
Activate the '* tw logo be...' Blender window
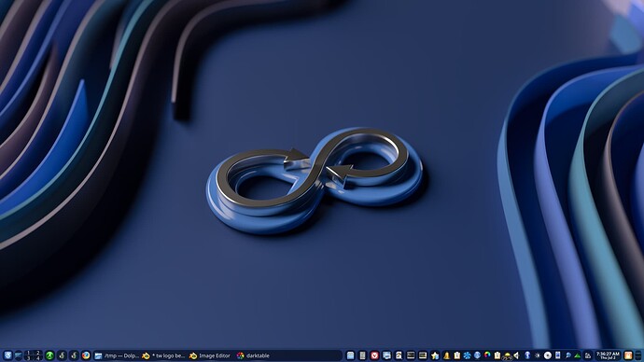[164, 355]
